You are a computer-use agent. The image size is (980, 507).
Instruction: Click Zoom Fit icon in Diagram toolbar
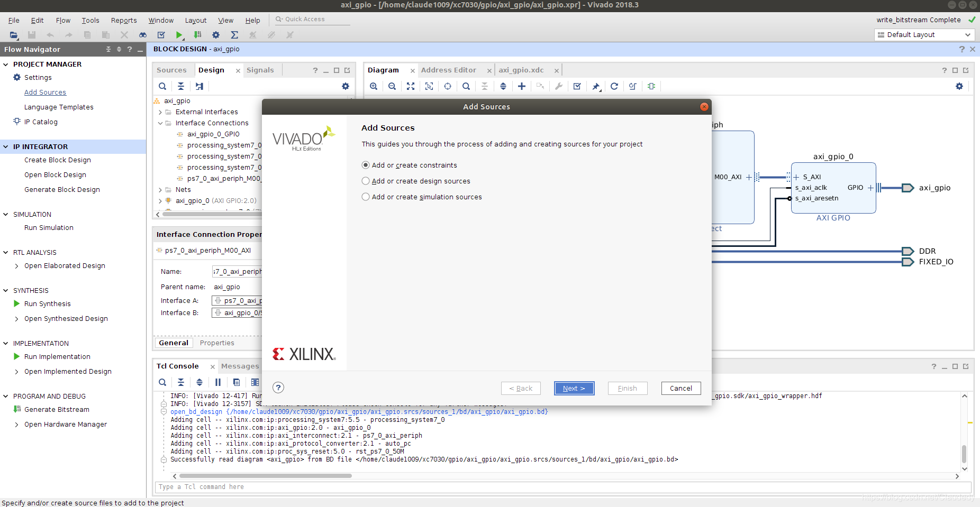coord(411,86)
